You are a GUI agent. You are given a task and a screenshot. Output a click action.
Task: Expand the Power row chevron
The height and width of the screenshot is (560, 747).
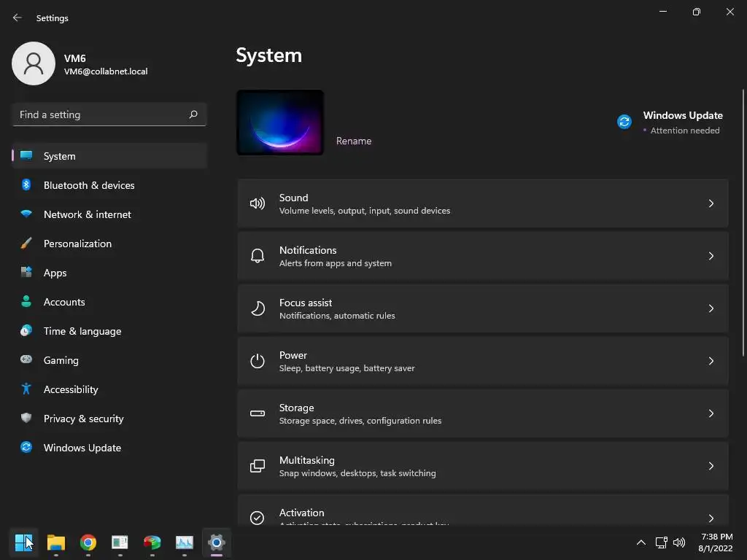(x=711, y=361)
